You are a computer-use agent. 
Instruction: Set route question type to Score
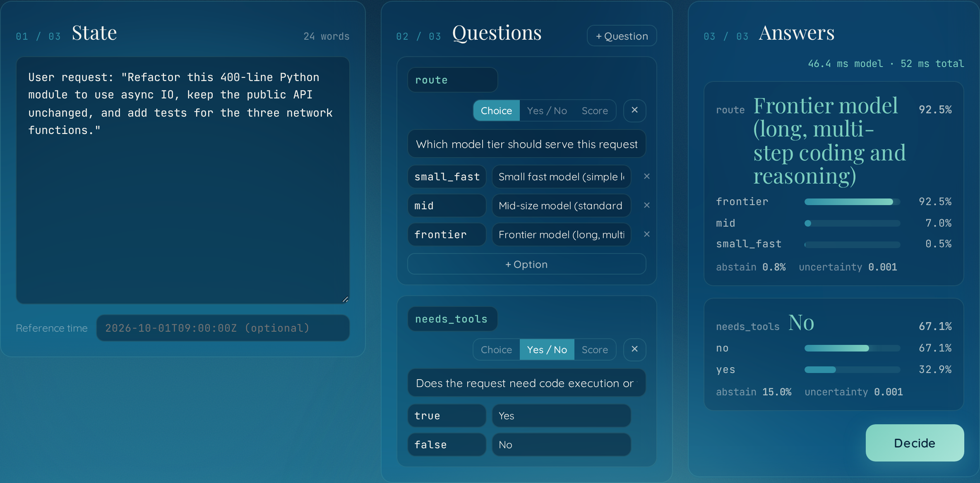[x=595, y=110]
